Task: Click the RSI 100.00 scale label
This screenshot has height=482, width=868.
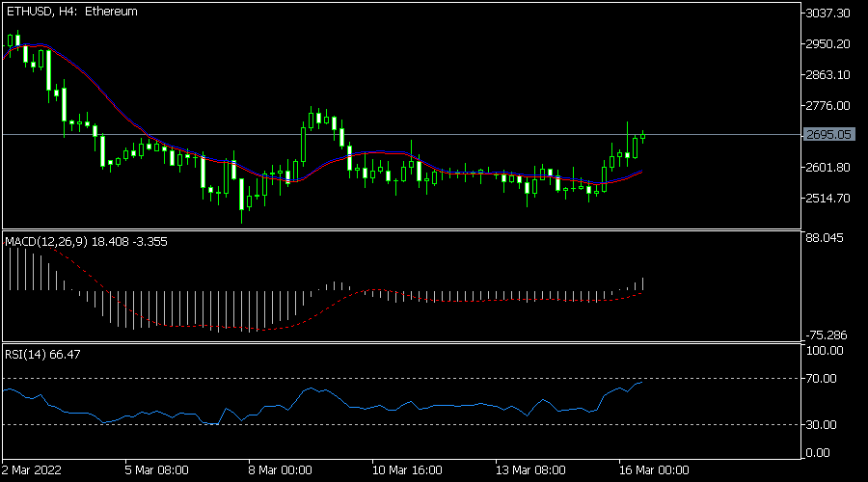Action: 825,350
